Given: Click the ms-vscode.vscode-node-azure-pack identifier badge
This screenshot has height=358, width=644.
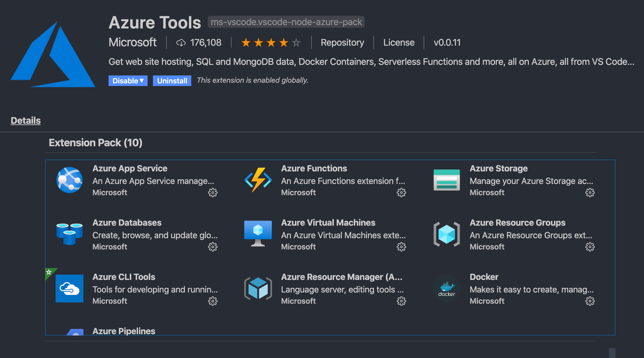Looking at the screenshot, I should 286,22.
